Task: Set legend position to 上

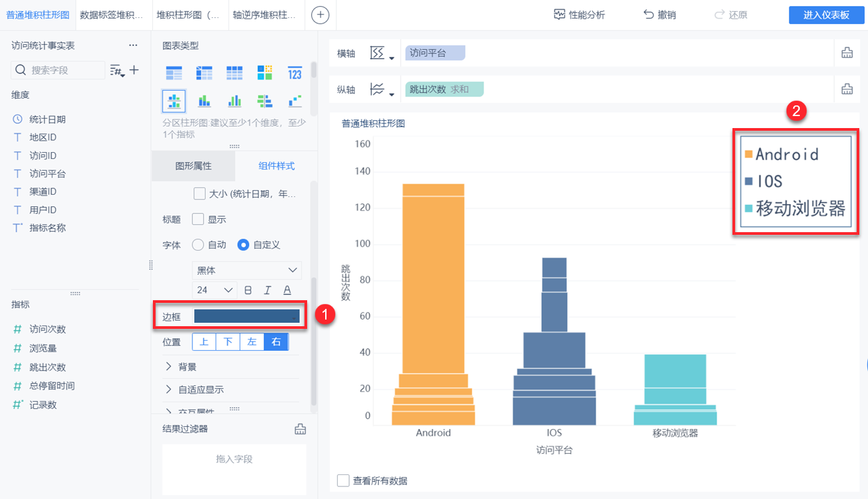Action: (x=204, y=342)
